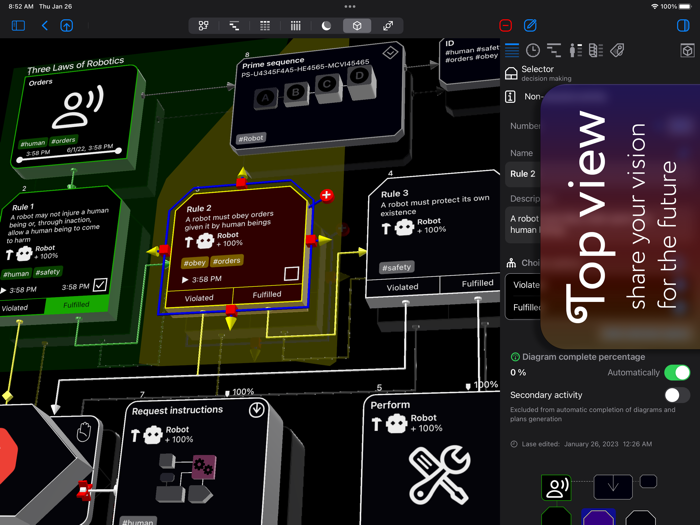Viewport: 700px width, 525px height.
Task: Select Fulfilled choice on Rule 3 node
Action: coord(477,283)
